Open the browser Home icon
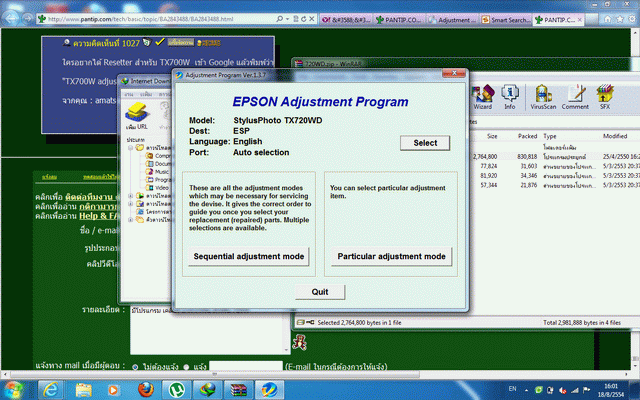The width and height of the screenshot is (640, 400). 607,19
